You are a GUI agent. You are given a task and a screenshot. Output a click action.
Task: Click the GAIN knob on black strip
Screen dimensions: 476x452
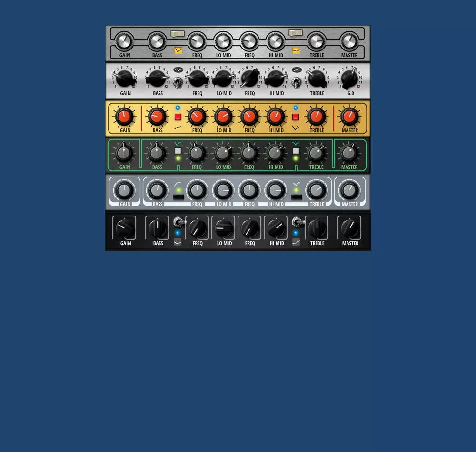124,228
